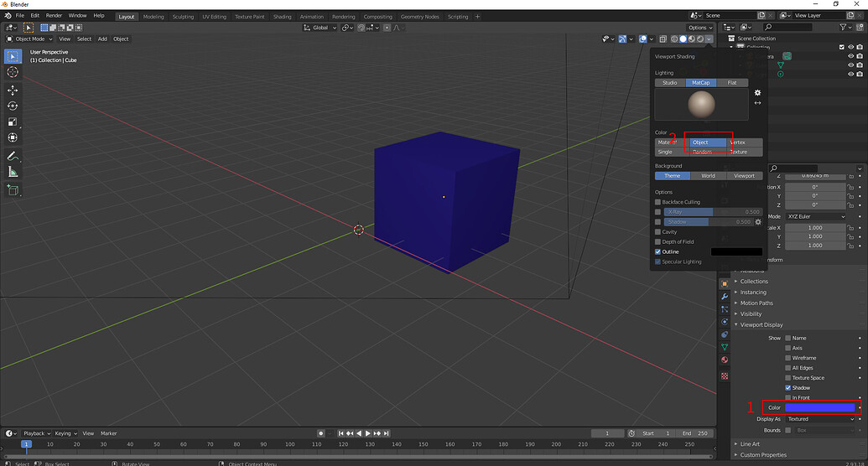Click the blue object Color swatch

point(820,408)
